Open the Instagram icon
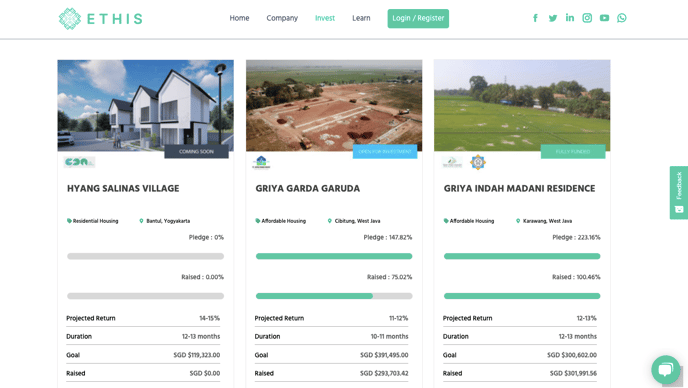 pyautogui.click(x=587, y=18)
